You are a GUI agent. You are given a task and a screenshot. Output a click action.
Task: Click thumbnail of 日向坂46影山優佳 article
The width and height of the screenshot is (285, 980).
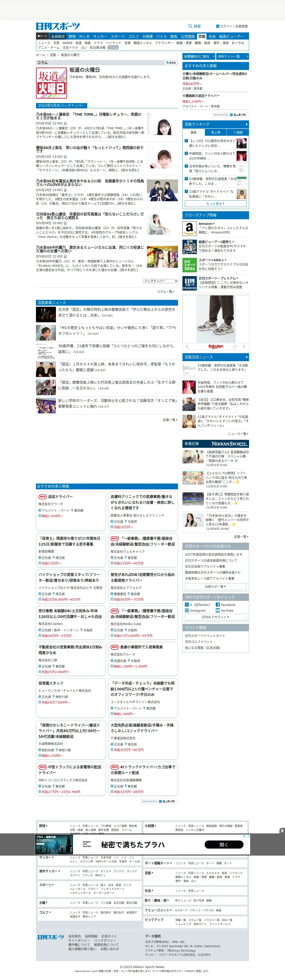[x=162, y=224]
